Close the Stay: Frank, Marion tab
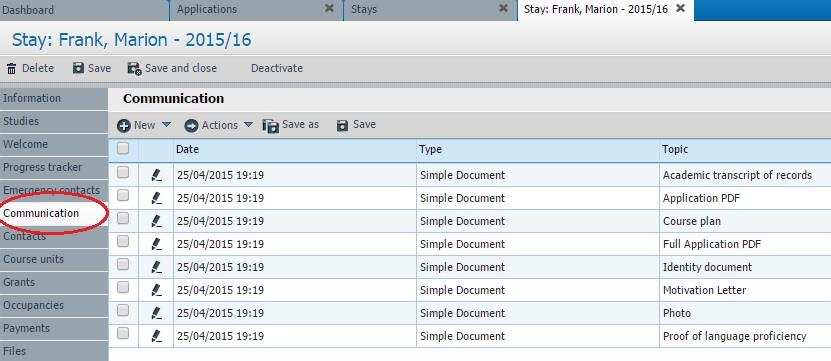Viewport: 831px width, 361px height. tap(681, 8)
